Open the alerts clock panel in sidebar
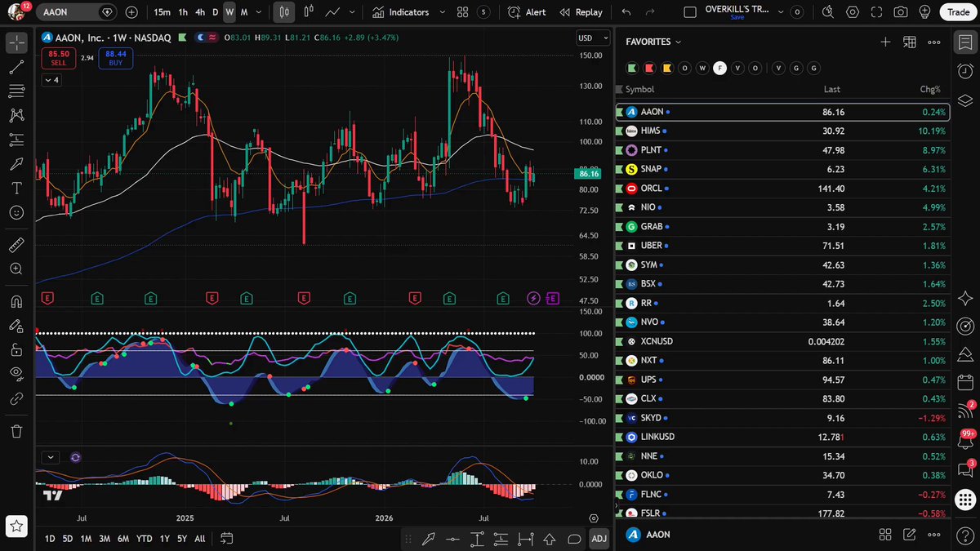 (964, 70)
